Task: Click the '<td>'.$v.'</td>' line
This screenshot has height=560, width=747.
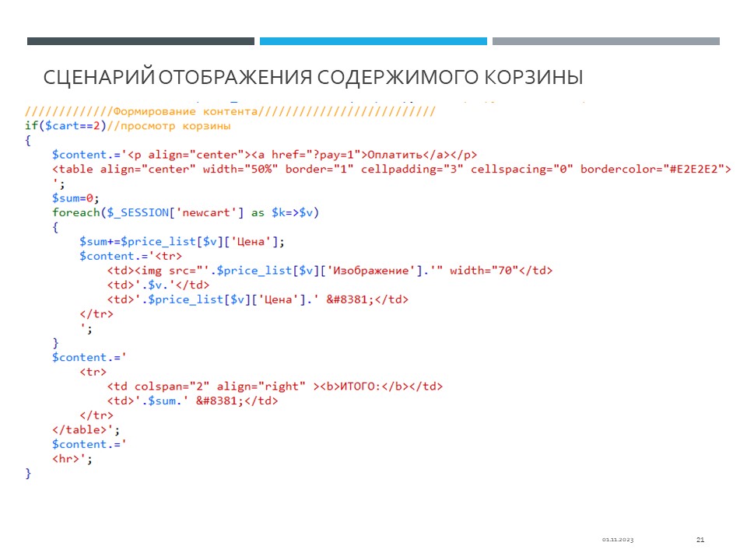Action: (154, 285)
